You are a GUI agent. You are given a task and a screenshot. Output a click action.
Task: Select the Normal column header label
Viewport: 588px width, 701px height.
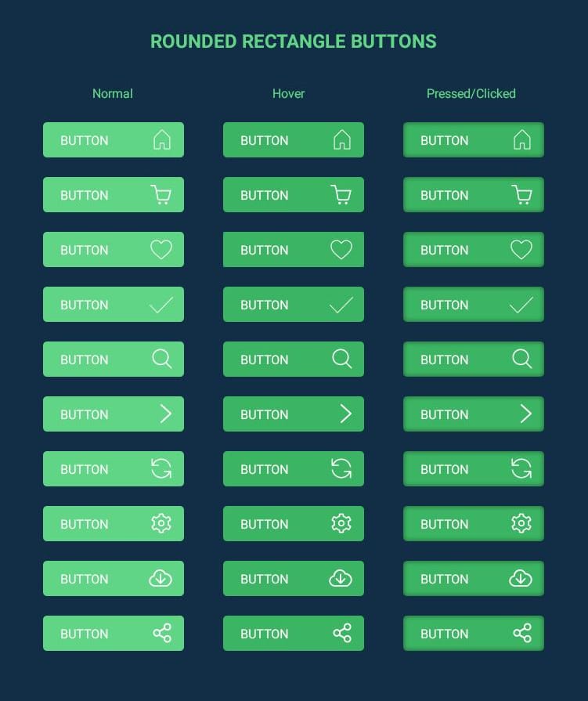point(112,93)
